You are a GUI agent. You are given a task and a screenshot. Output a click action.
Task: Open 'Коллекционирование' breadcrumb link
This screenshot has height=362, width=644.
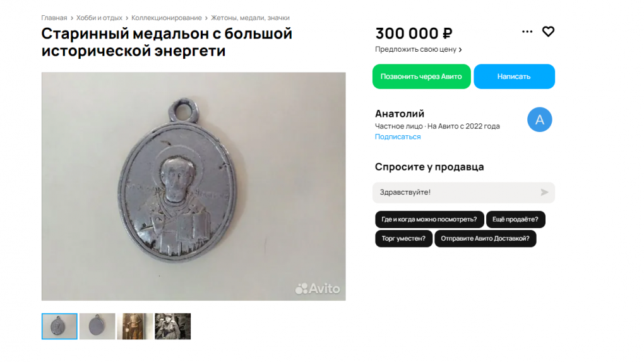click(x=166, y=18)
